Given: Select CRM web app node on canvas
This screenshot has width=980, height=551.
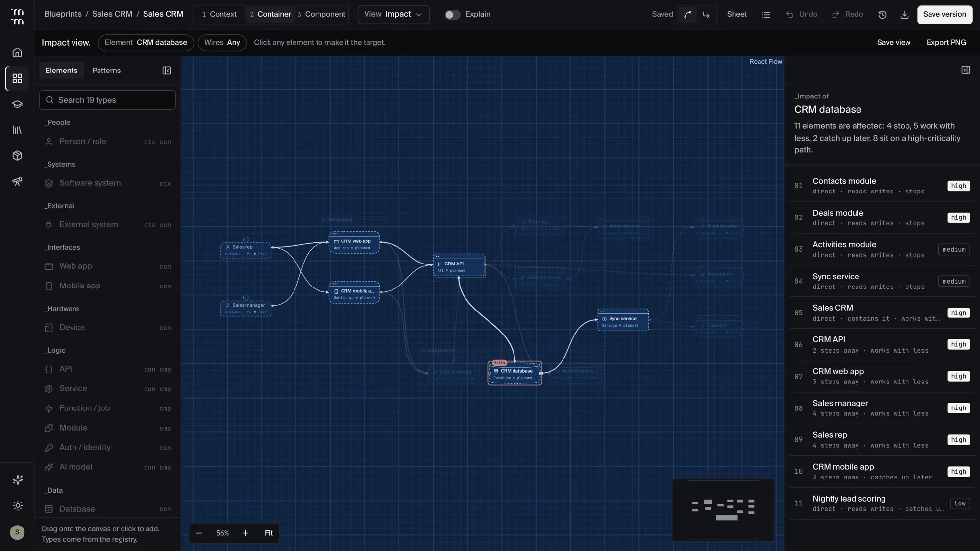Looking at the screenshot, I should click(354, 243).
